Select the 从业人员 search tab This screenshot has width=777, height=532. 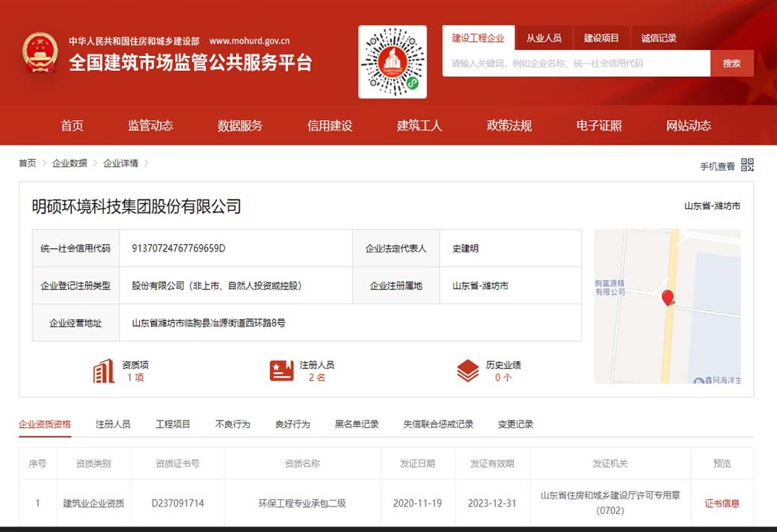[x=544, y=38]
